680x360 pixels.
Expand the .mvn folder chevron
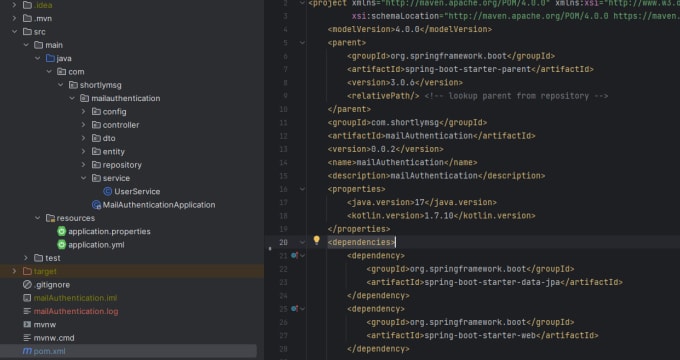point(14,18)
